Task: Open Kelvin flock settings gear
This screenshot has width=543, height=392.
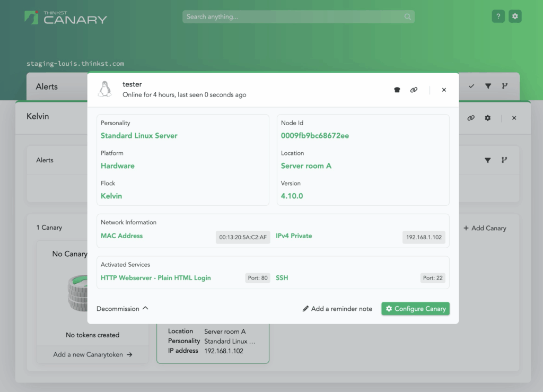Action: pos(488,118)
